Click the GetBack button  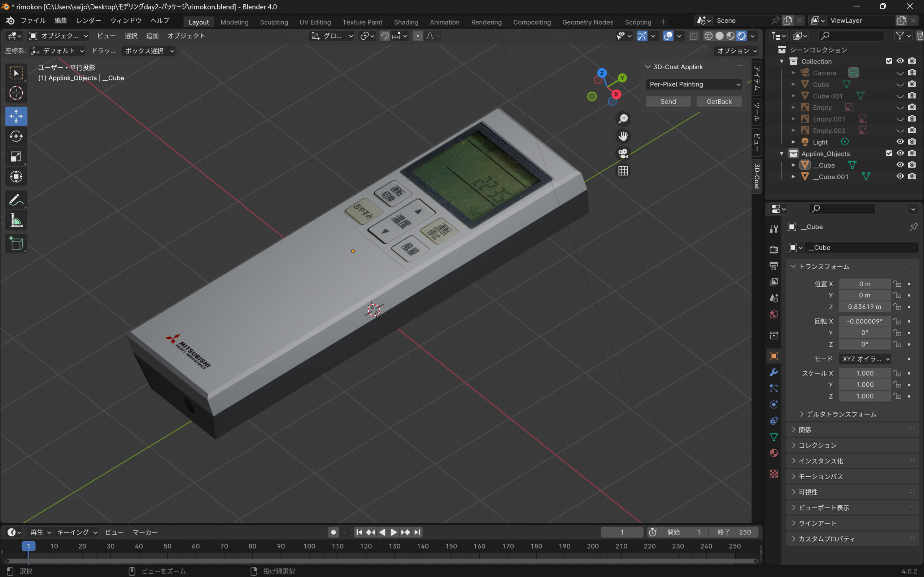pyautogui.click(x=719, y=101)
